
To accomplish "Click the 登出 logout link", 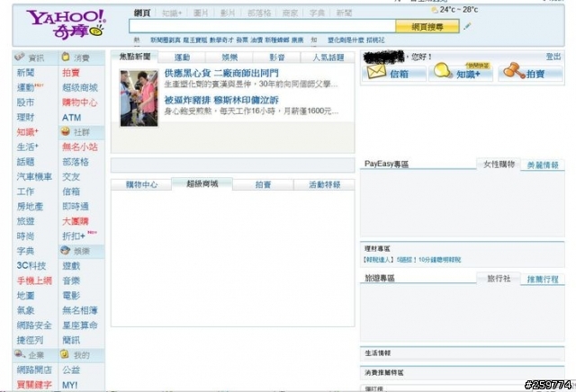I will 553,57.
